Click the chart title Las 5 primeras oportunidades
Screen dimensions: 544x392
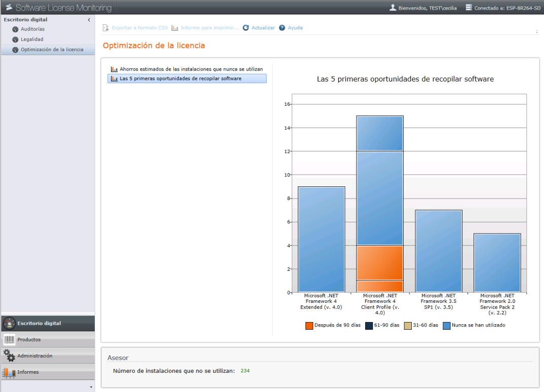pyautogui.click(x=405, y=79)
